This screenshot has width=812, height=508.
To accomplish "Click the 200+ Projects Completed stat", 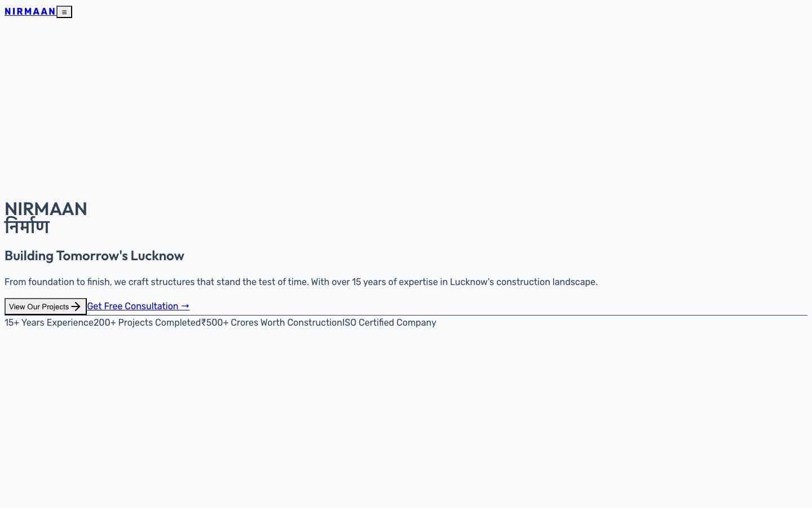I will click(x=147, y=322).
